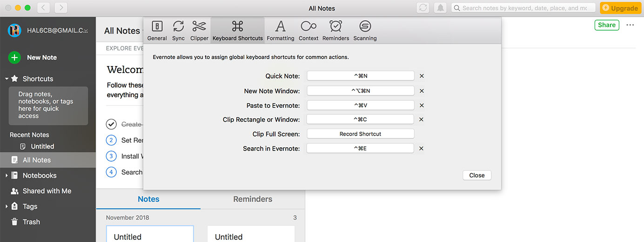Toggle the completed Create step checkmark

pyautogui.click(x=111, y=124)
